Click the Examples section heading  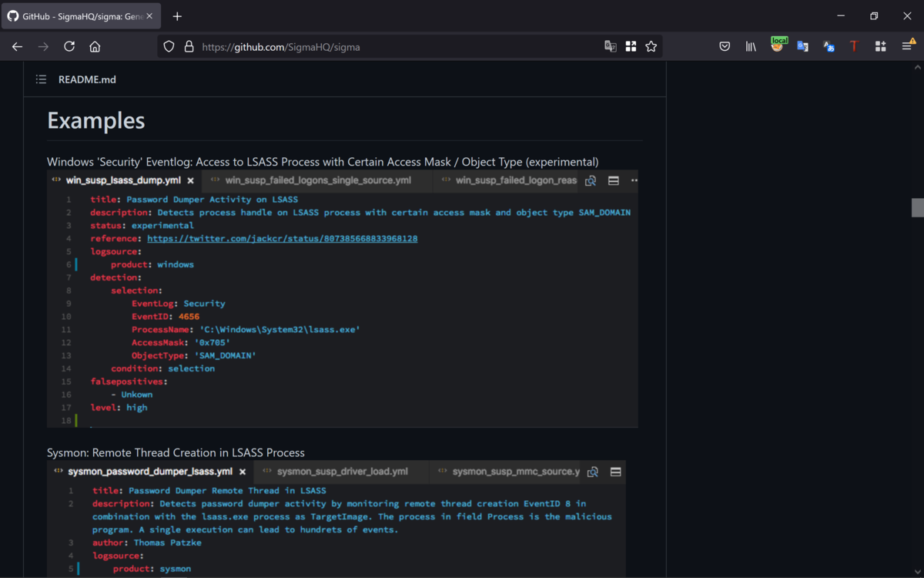pyautogui.click(x=96, y=121)
